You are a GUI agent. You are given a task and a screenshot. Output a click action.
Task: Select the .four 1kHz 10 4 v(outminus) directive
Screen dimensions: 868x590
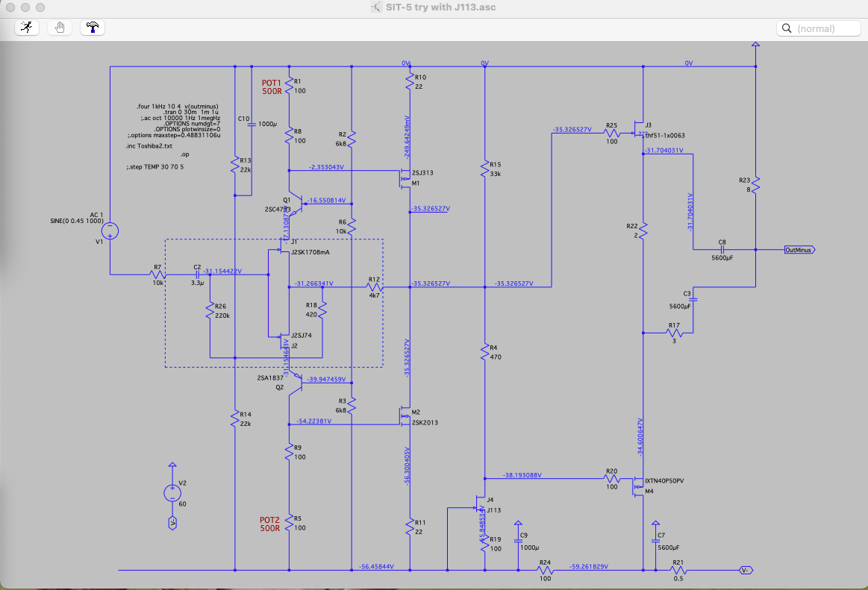[x=177, y=106]
